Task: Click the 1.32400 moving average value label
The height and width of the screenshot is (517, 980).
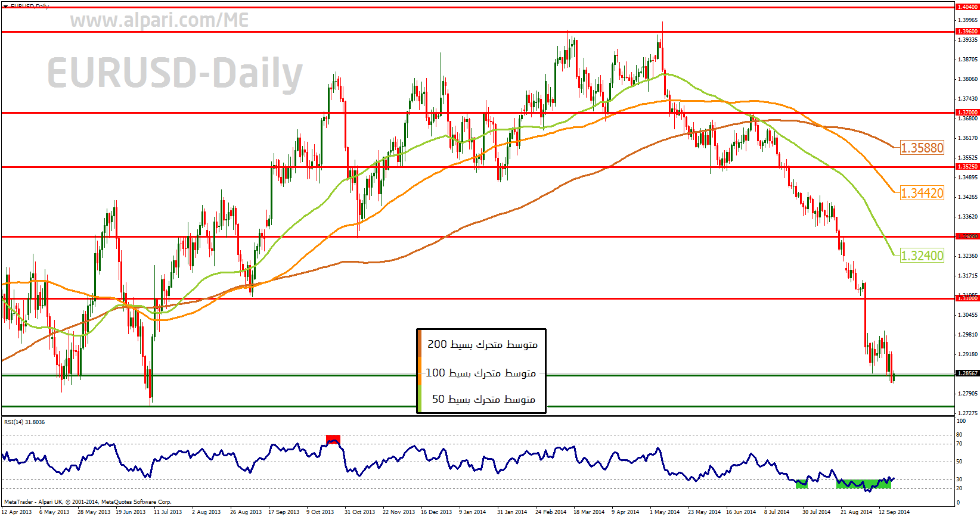Action: click(x=922, y=256)
